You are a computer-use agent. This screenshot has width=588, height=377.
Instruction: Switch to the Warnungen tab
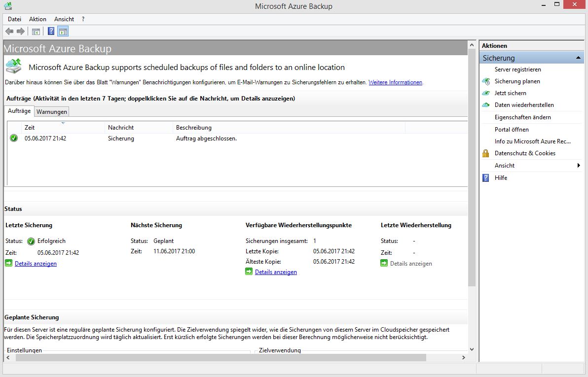pyautogui.click(x=51, y=111)
